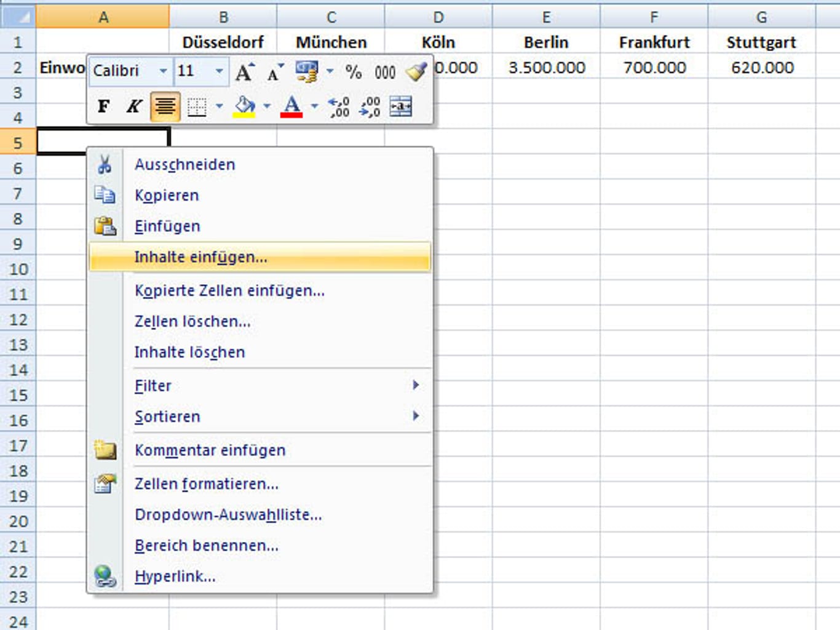
Task: Click the increase font size icon
Action: coord(245,72)
